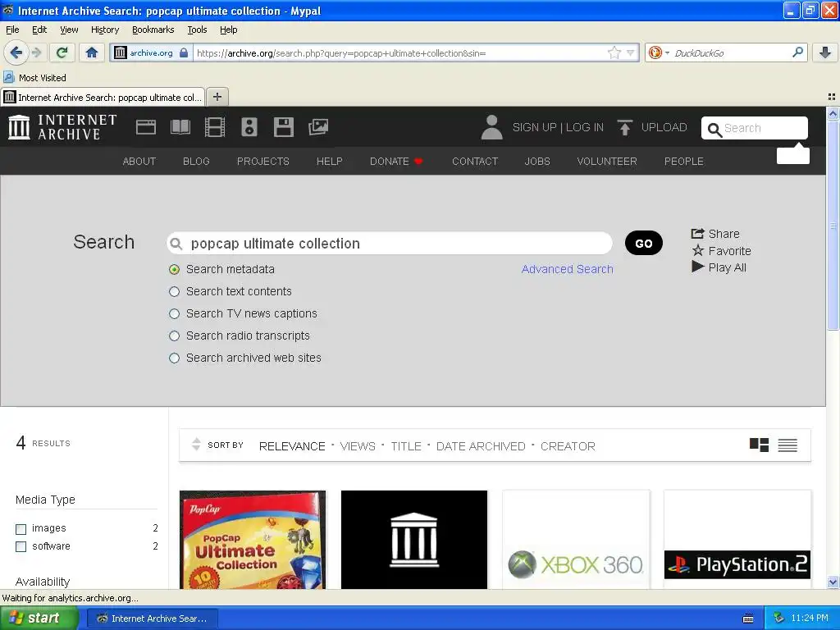Click the taskbar clock showing 11:24 PM
Image resolution: width=840 pixels, height=630 pixels.
(810, 619)
